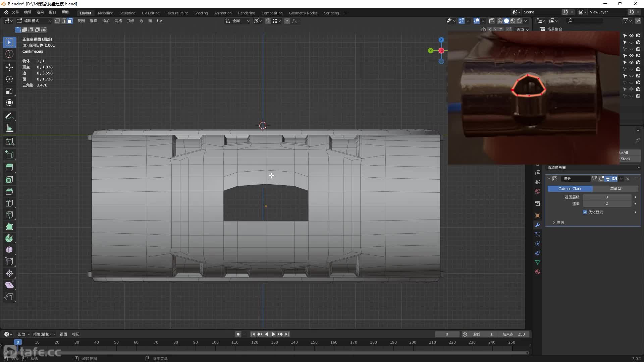This screenshot has height=362, width=644.
Task: Switch to the Shading workspace tab
Action: (201, 13)
